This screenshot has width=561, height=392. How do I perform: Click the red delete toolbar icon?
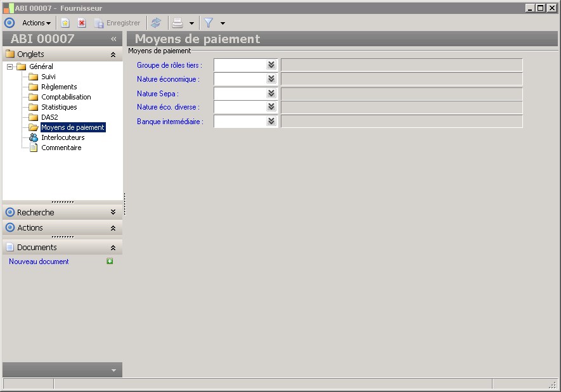tap(82, 23)
